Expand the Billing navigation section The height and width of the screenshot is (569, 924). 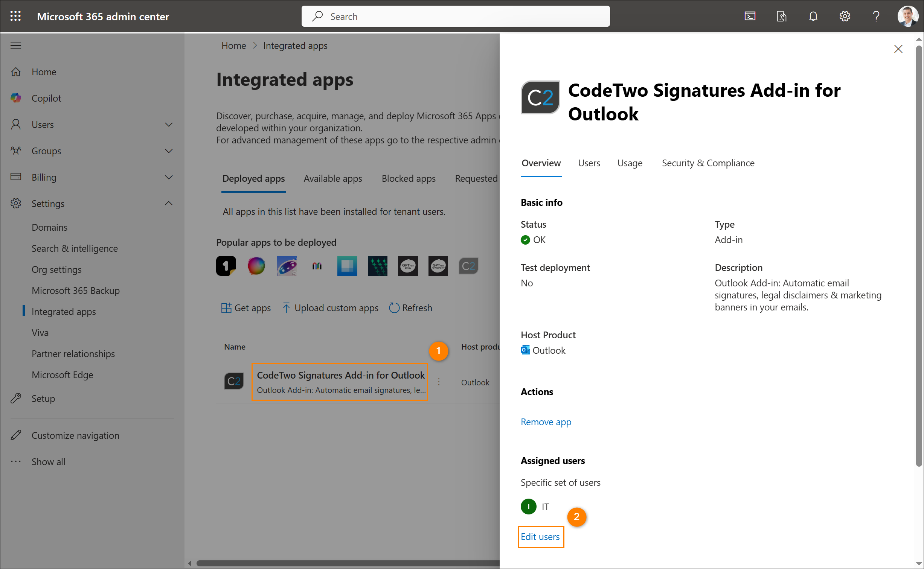click(x=169, y=177)
